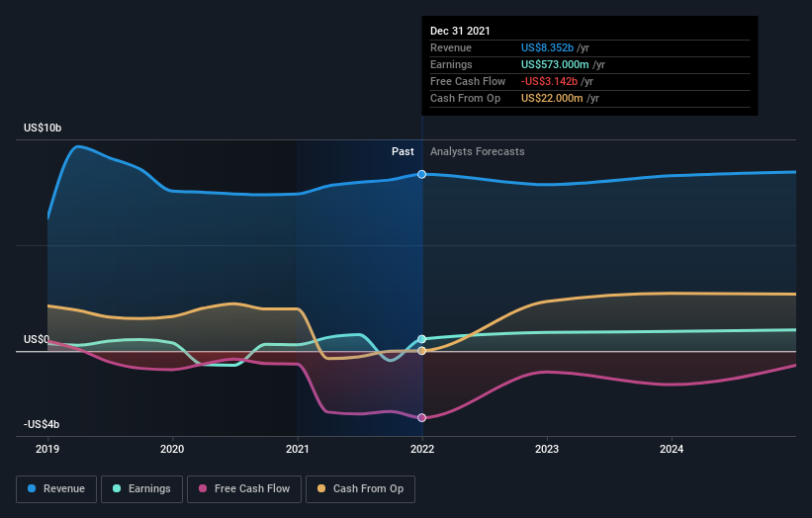Click the US$0 y-axis label
The height and width of the screenshot is (518, 812).
tap(37, 339)
